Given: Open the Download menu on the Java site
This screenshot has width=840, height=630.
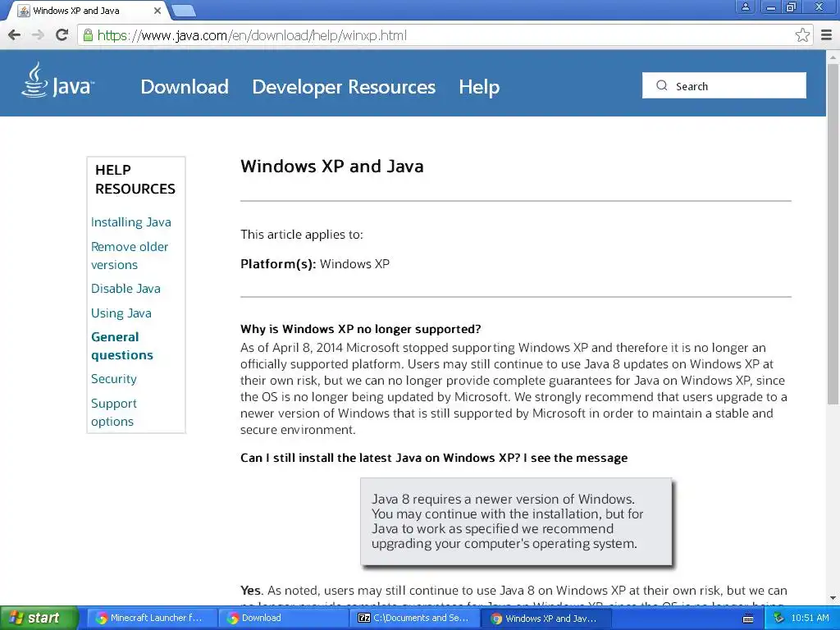Looking at the screenshot, I should (185, 87).
